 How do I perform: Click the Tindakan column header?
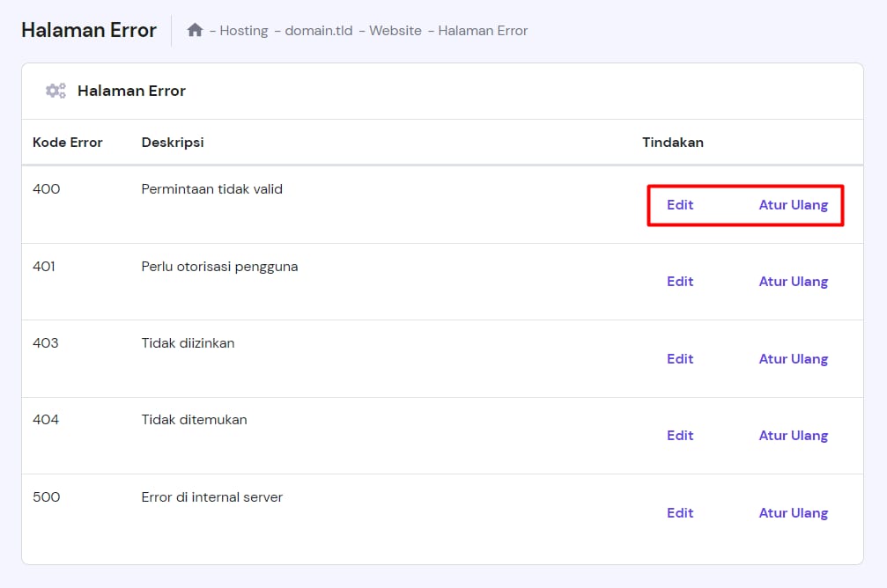point(672,143)
